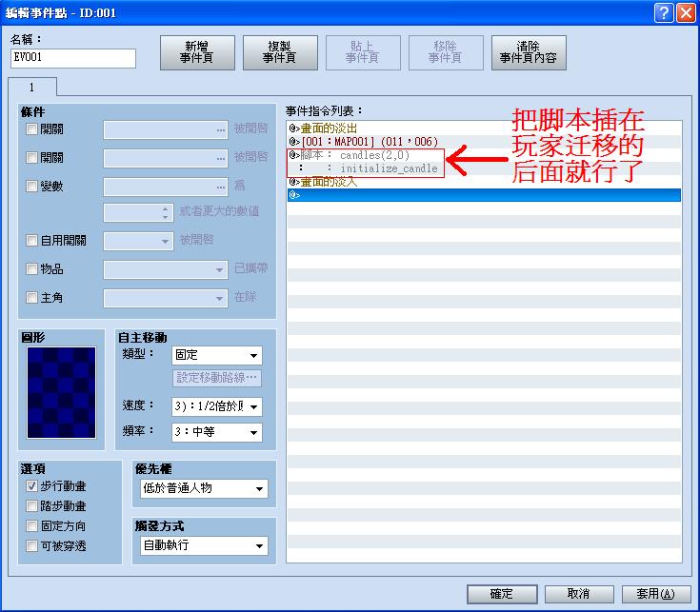The height and width of the screenshot is (612, 700).
Task: Click the 確定 button
Action: point(502,594)
